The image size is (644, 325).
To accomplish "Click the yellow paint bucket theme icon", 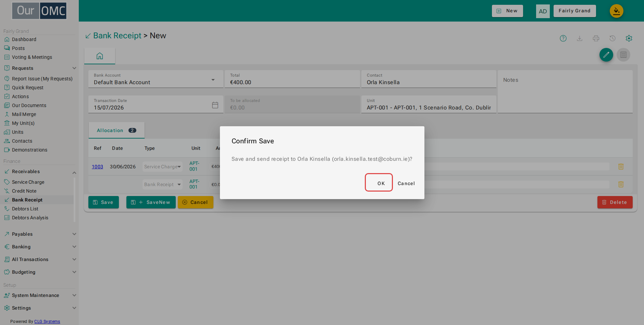I will 617,11.
